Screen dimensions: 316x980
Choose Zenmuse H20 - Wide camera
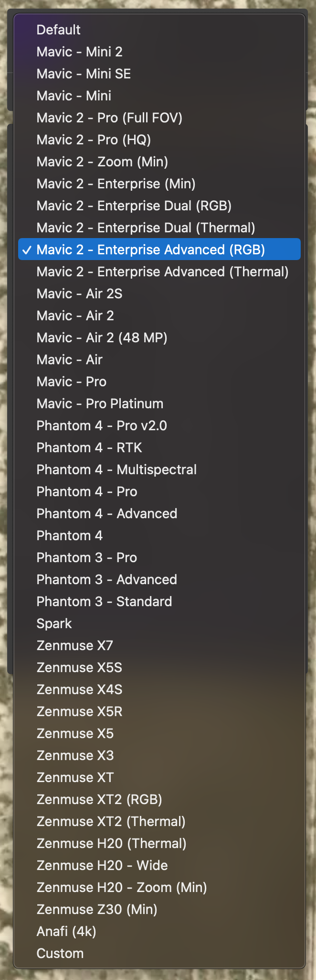point(159,865)
